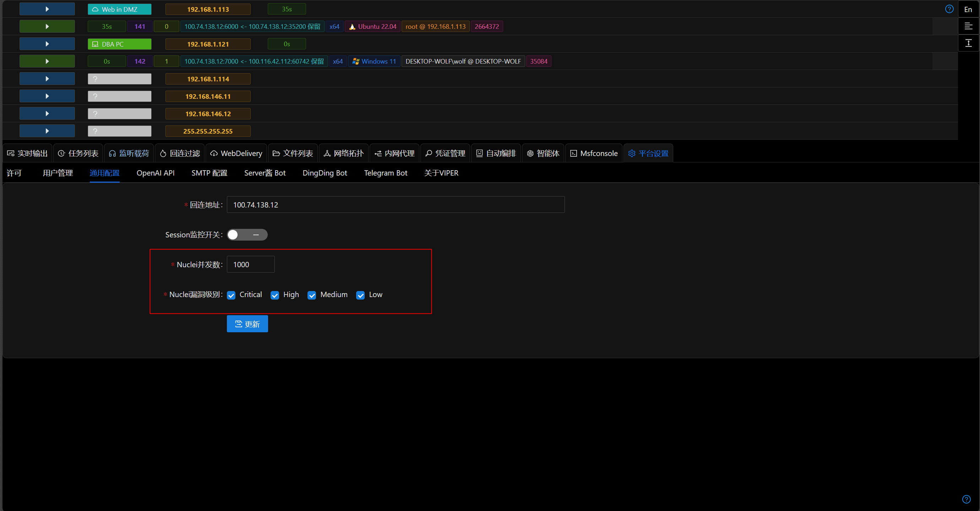Click the 更新 update button
980x511 pixels.
247,324
